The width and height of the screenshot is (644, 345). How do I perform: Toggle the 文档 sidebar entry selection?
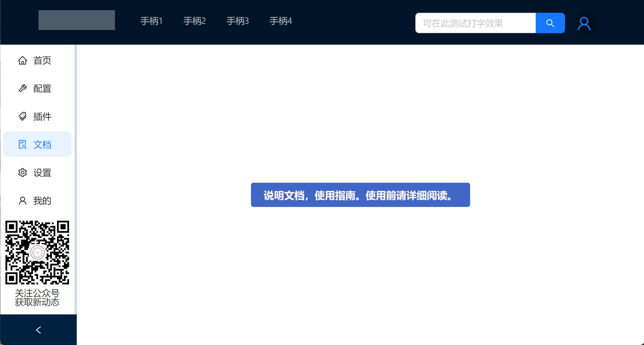click(42, 144)
